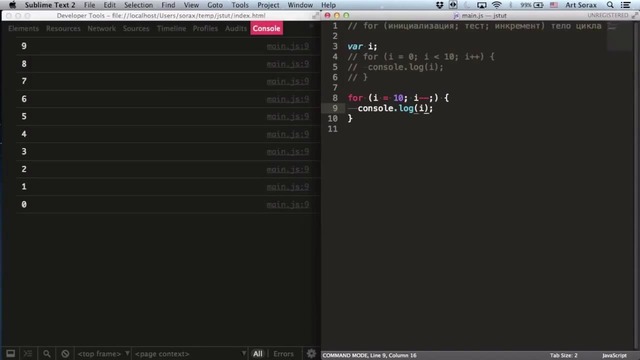Open the Edit menu
640x360 pixels.
109,5
